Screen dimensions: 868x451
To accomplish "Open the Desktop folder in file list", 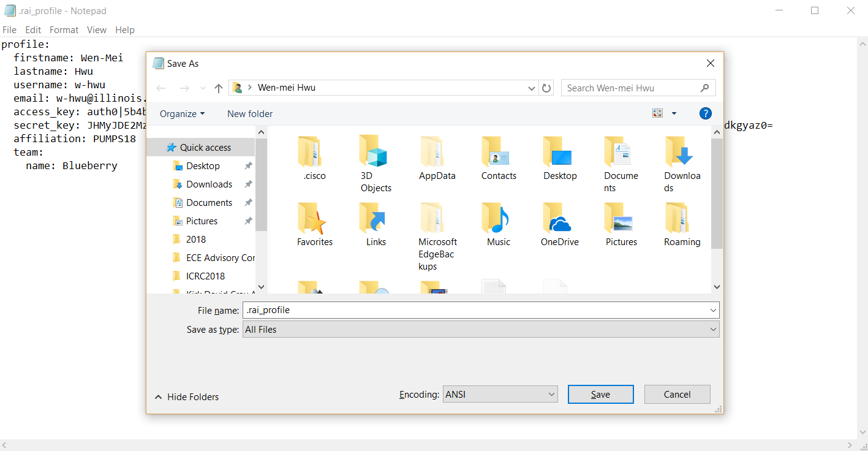I will pyautogui.click(x=560, y=157).
